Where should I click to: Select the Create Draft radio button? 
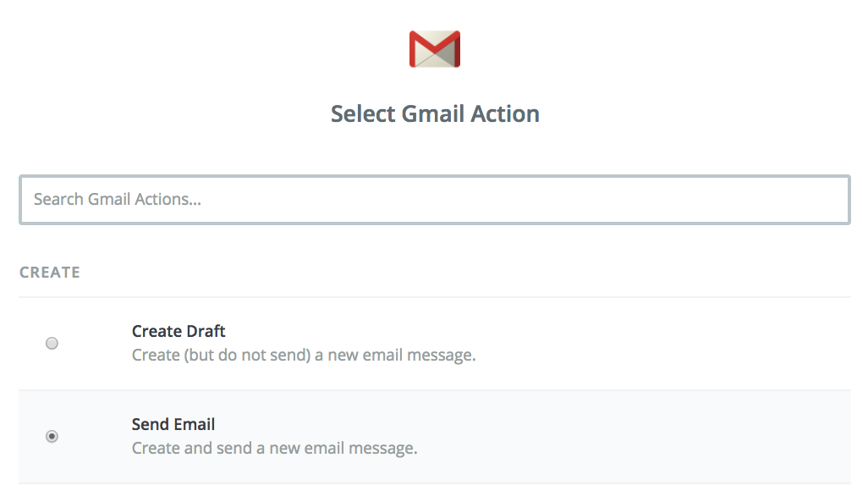[52, 343]
